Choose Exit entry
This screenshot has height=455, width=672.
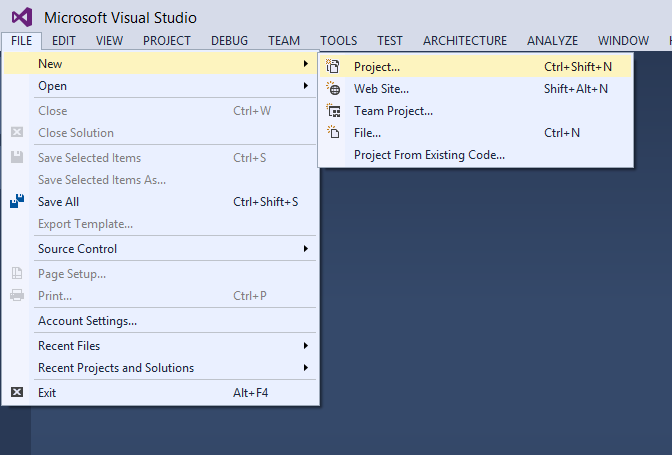(160, 392)
